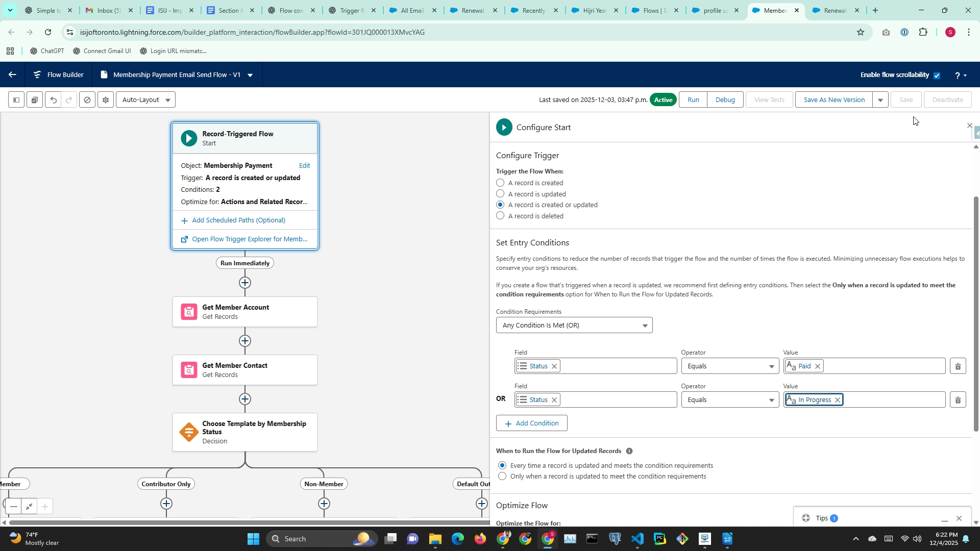
Task: Open the flow settings gear icon
Action: coord(105,100)
